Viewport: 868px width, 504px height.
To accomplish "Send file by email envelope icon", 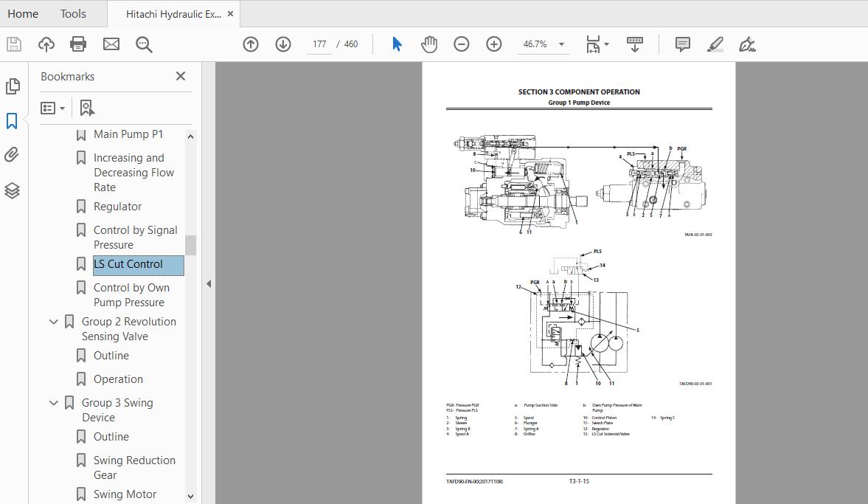I will click(111, 44).
